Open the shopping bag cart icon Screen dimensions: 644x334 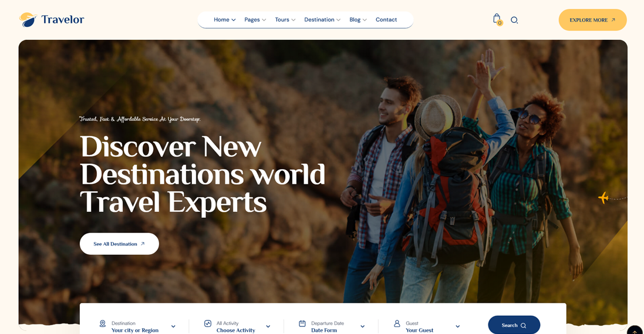coord(497,19)
